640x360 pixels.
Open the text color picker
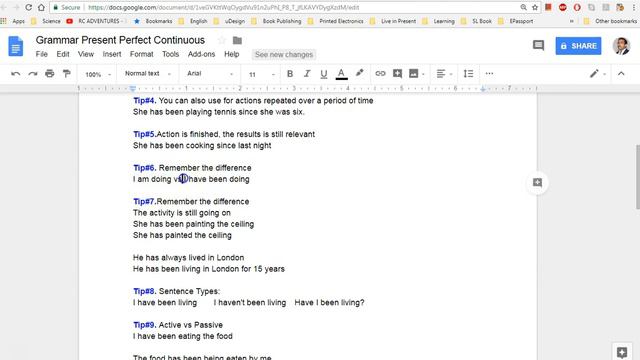coord(341,74)
